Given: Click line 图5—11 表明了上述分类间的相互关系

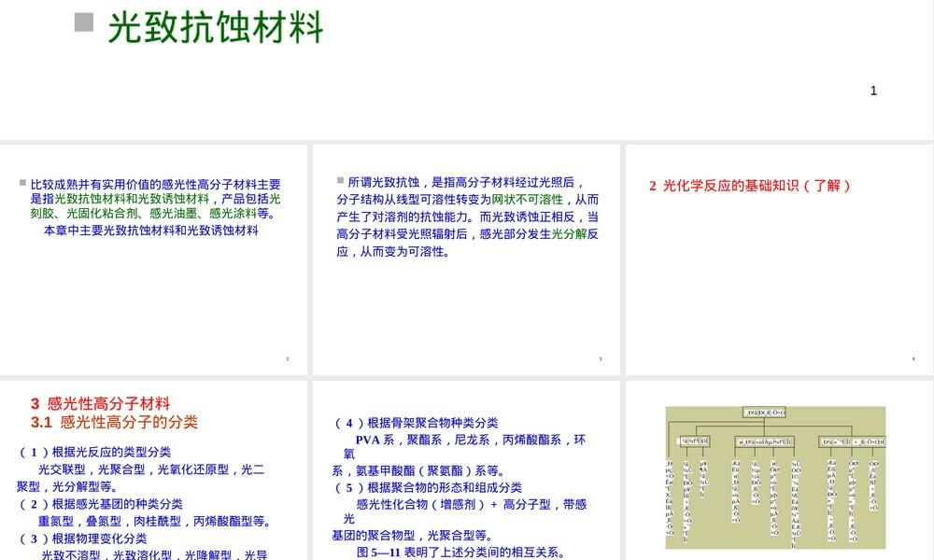Looking at the screenshot, I should [x=461, y=553].
